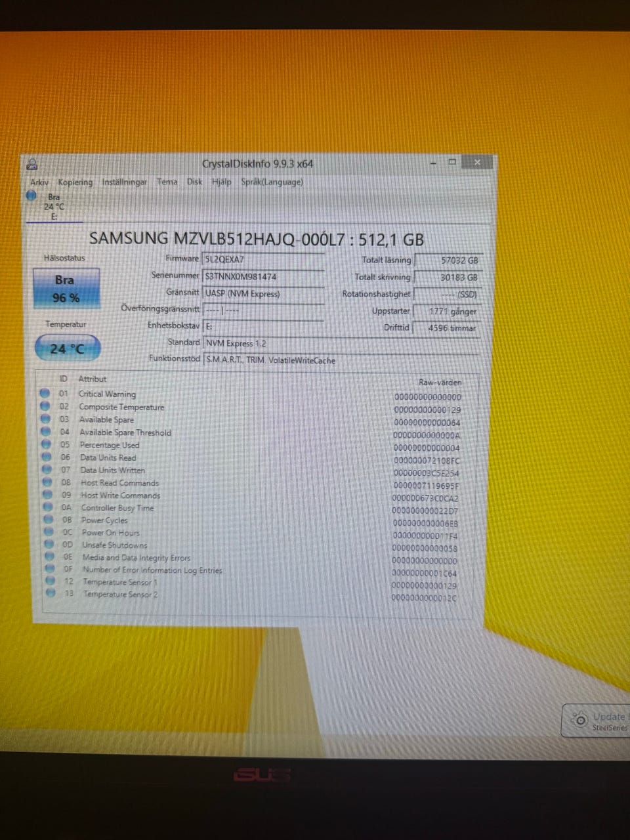Open the Hjälp menu
Image resolution: width=630 pixels, height=840 pixels.
[x=221, y=182]
